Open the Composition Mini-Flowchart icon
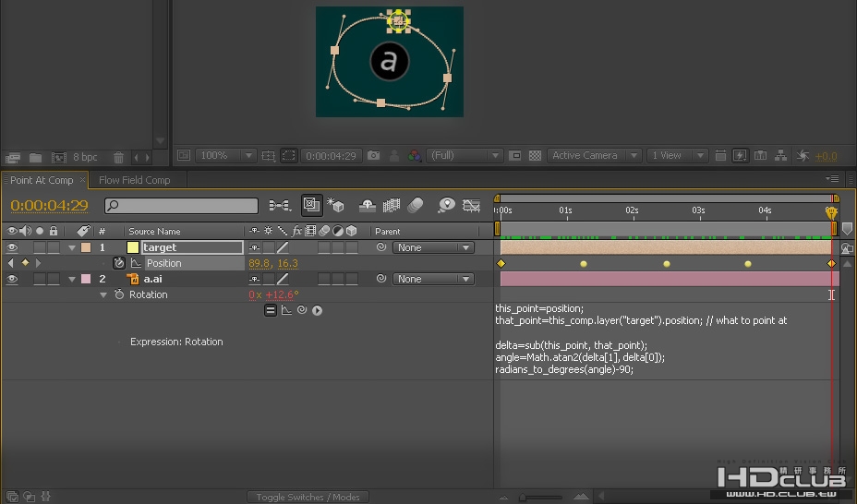The height and width of the screenshot is (504, 857). pos(280,205)
